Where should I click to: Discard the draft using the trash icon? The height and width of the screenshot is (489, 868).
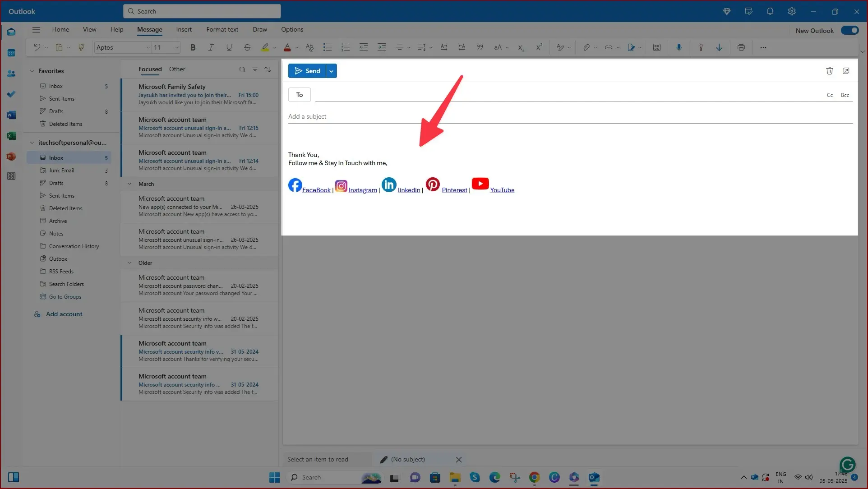[x=830, y=71]
